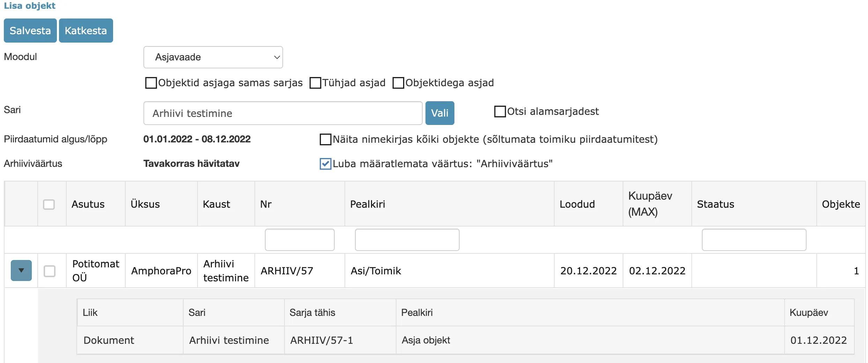The image size is (868, 363).
Task: Enable Objektid asjaga samas sarjas checkbox
Action: click(x=151, y=83)
